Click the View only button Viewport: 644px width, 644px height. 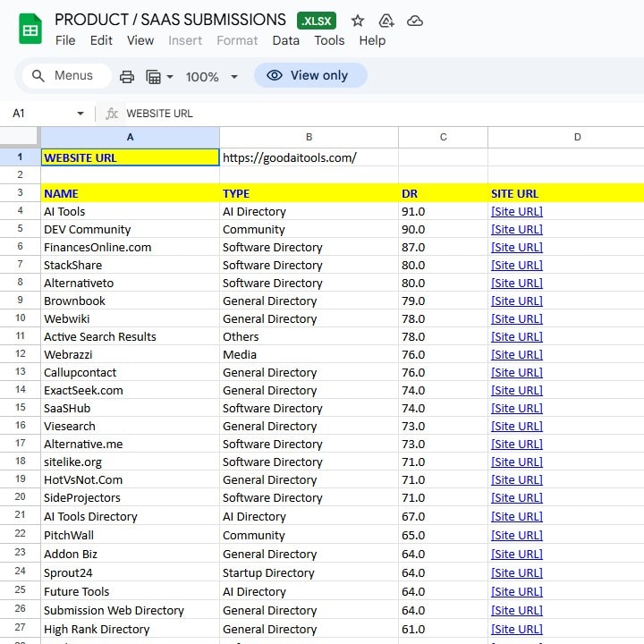point(310,75)
